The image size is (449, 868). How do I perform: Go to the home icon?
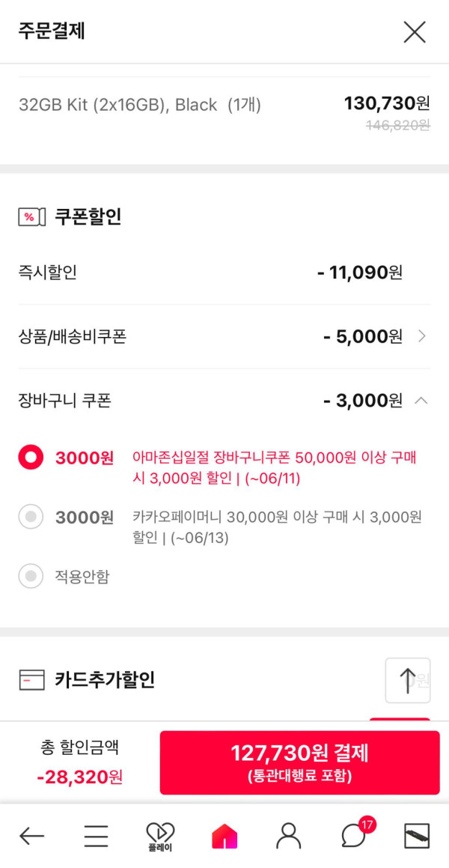pyautogui.click(x=224, y=836)
